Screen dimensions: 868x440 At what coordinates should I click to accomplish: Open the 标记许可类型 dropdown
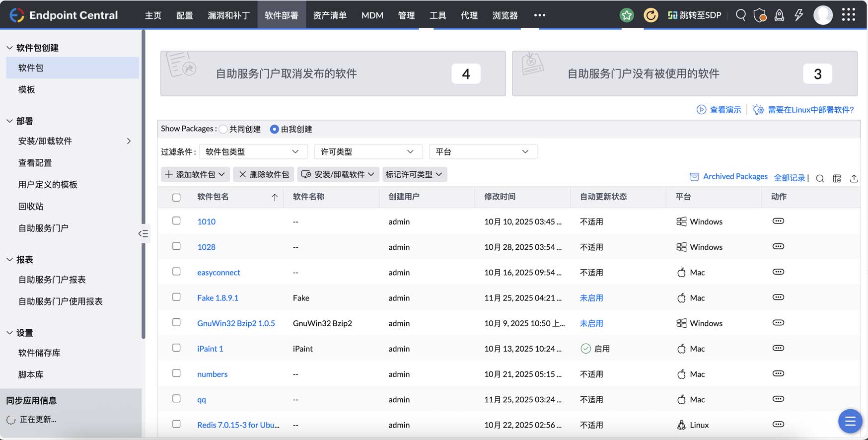[x=415, y=174]
